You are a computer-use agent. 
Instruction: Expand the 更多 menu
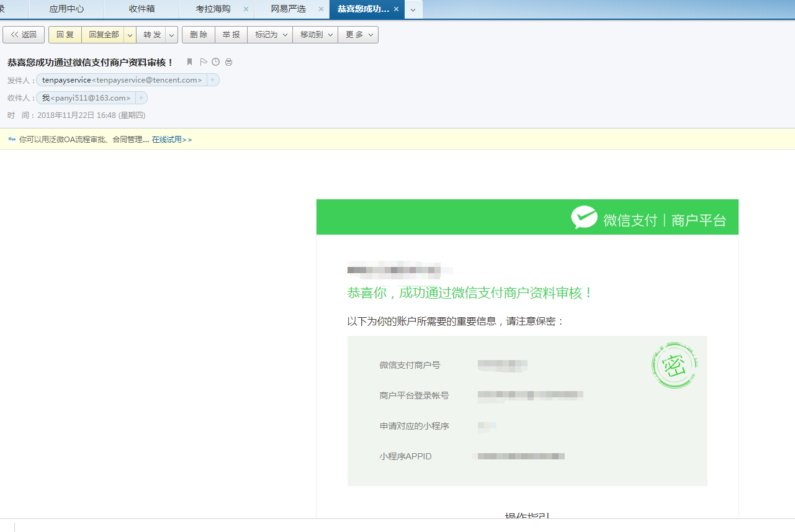pyautogui.click(x=358, y=35)
